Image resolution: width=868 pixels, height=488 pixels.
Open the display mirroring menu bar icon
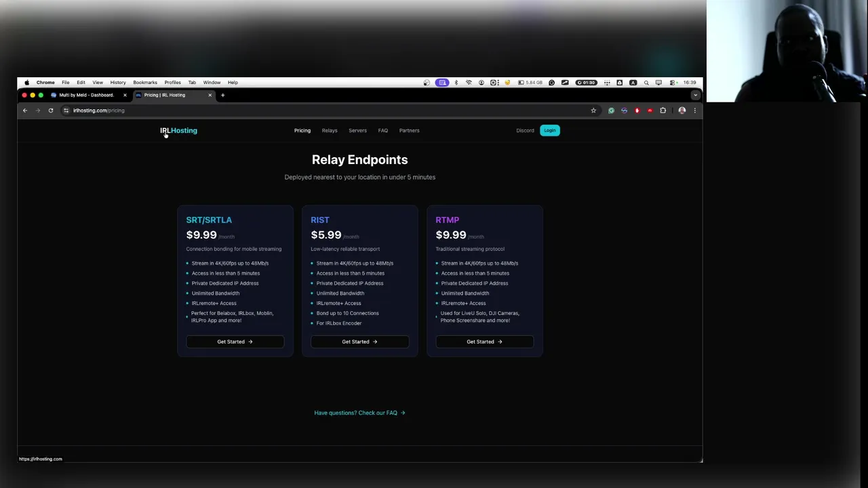point(658,83)
